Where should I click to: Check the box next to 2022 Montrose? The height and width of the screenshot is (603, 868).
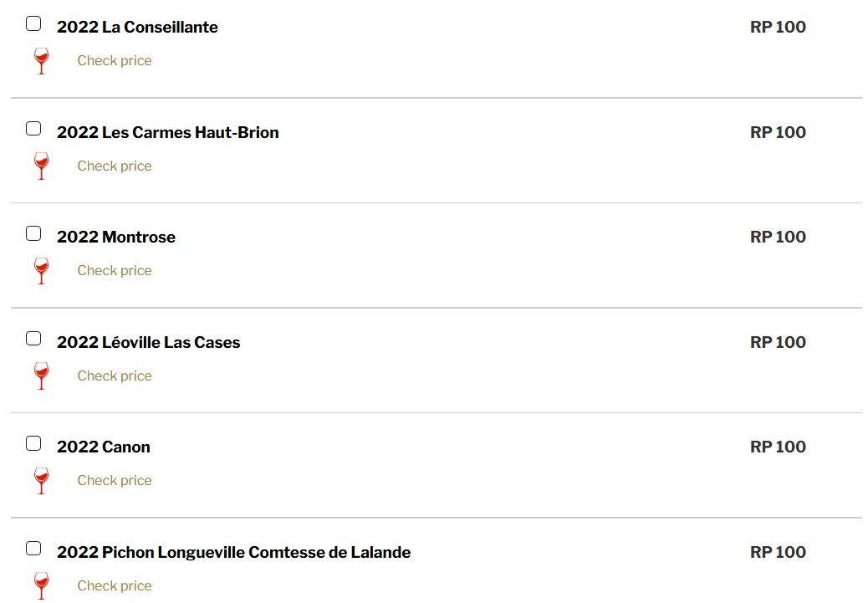click(33, 233)
